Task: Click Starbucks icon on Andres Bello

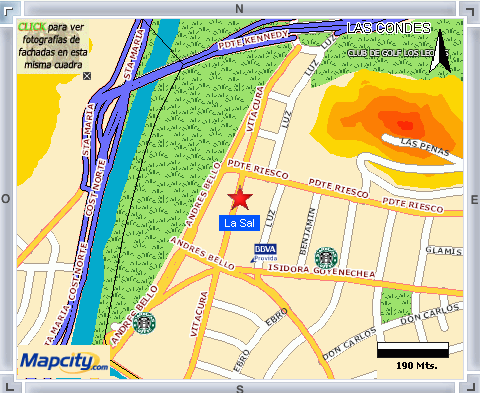Action: click(144, 323)
